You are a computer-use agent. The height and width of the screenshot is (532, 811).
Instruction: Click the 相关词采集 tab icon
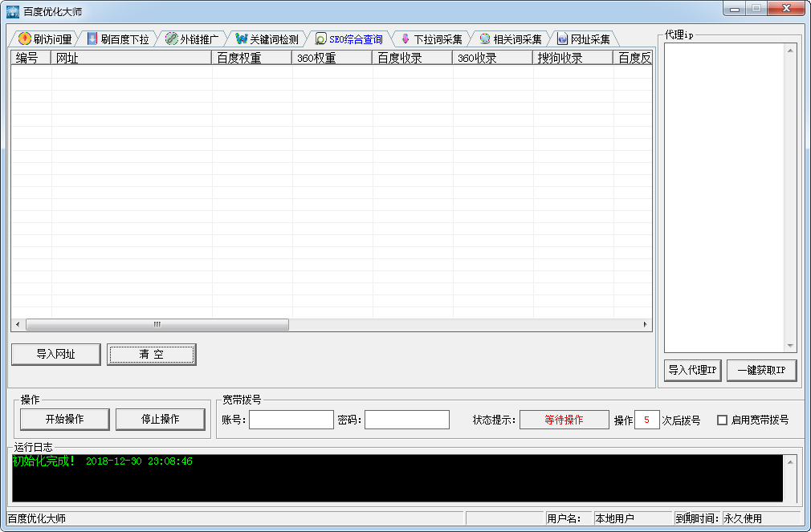tap(485, 39)
